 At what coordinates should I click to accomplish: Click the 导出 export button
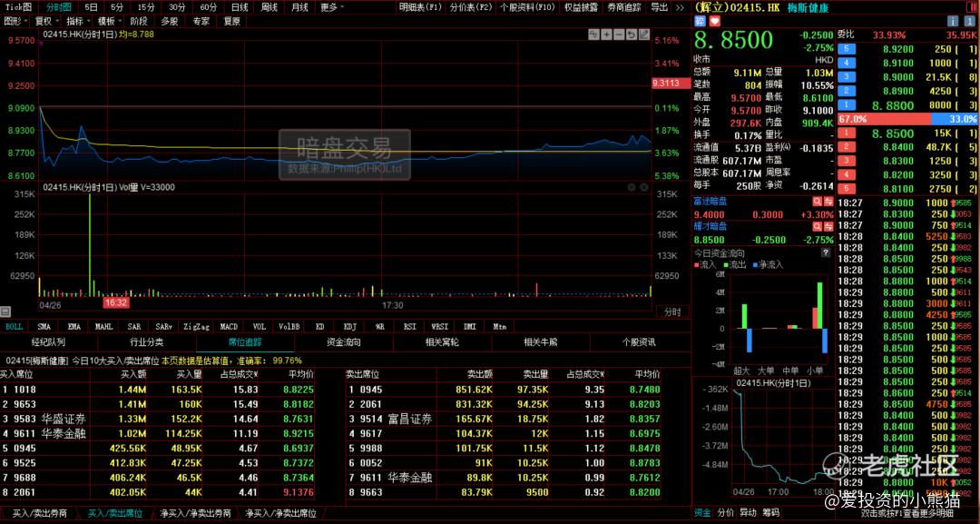pyautogui.click(x=660, y=7)
